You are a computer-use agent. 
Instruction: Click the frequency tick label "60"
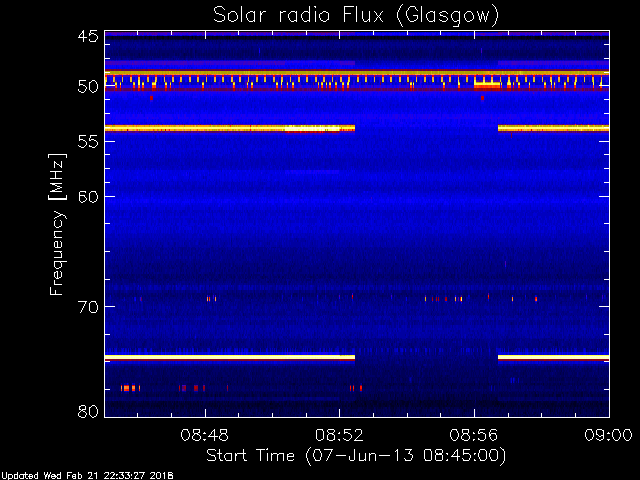(x=88, y=197)
